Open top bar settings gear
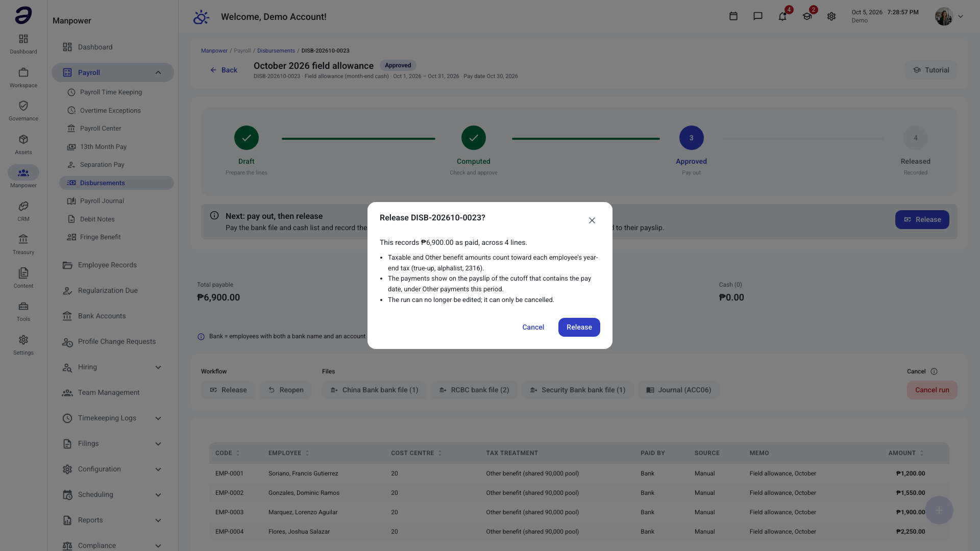Image resolution: width=980 pixels, height=551 pixels. (x=831, y=16)
